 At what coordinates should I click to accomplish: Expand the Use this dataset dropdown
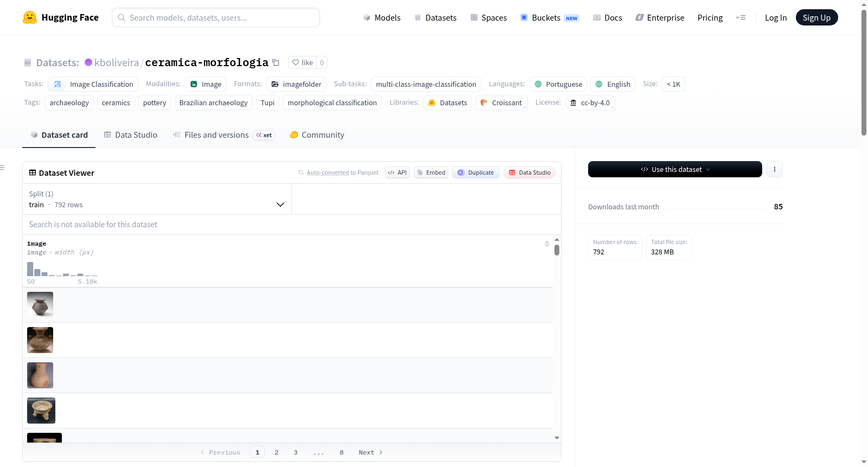tap(675, 169)
